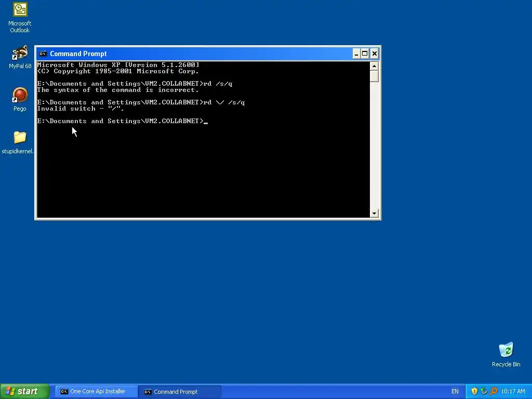
Task: Select the stupidkernel folder on desktop
Action: (18, 142)
